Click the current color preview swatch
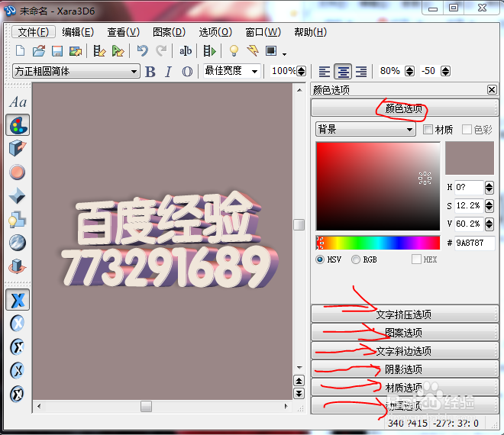This screenshot has height=435, width=504. [x=470, y=158]
